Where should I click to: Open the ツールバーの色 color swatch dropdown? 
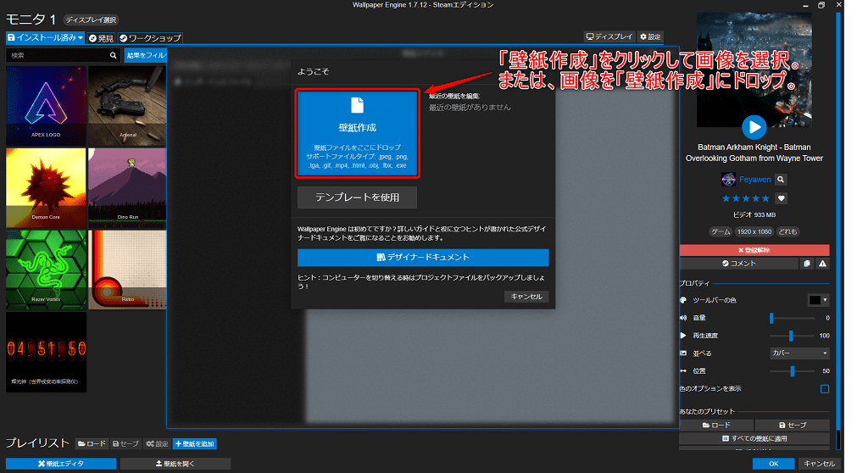click(818, 300)
